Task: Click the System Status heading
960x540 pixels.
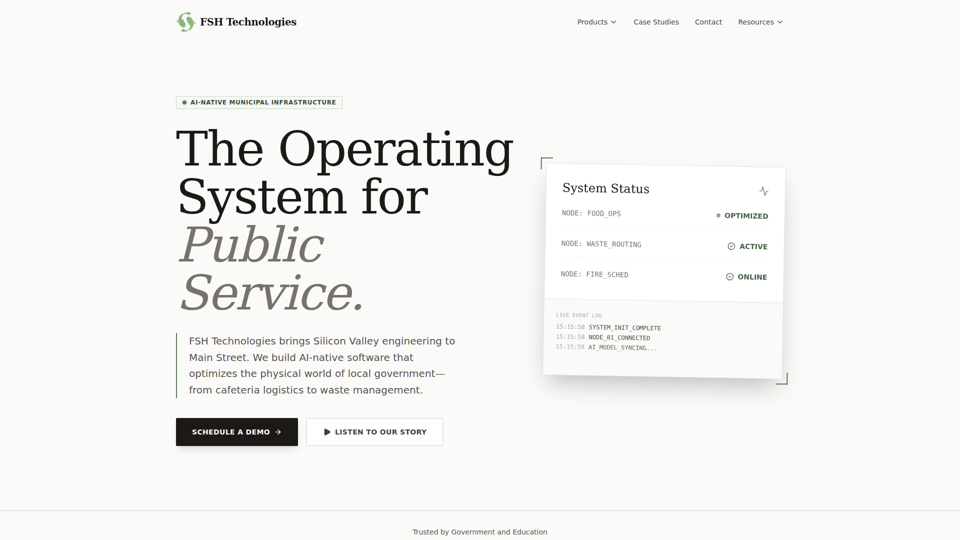Action: tap(606, 189)
